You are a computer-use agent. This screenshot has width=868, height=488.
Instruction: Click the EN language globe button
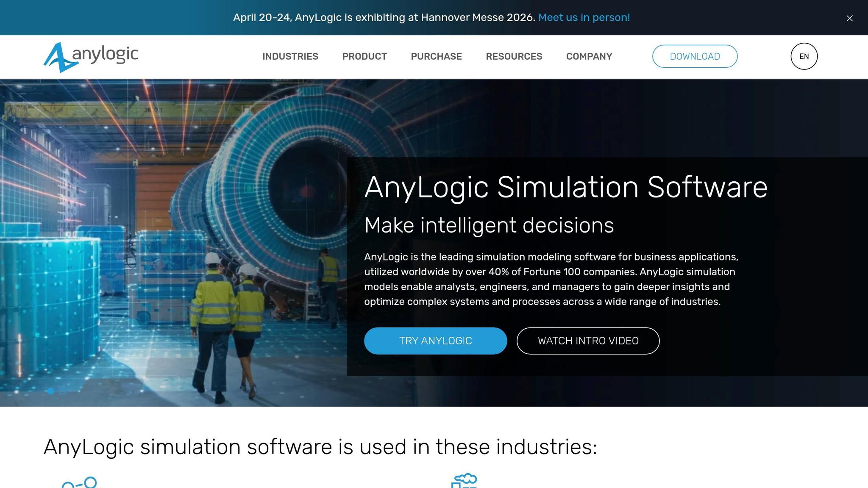[804, 56]
